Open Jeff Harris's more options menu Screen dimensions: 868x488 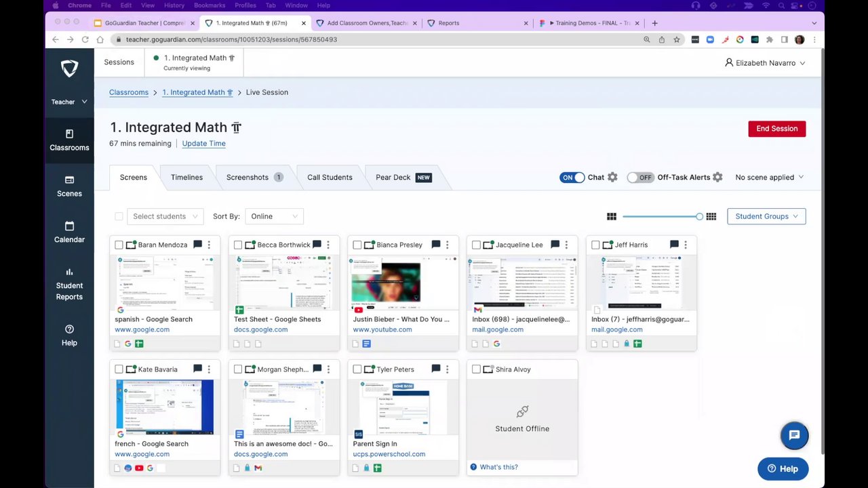point(686,245)
